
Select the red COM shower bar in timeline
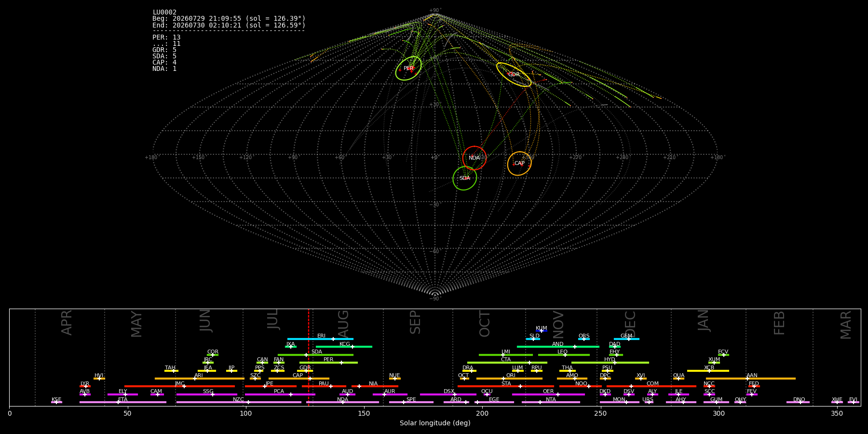tap(651, 386)
